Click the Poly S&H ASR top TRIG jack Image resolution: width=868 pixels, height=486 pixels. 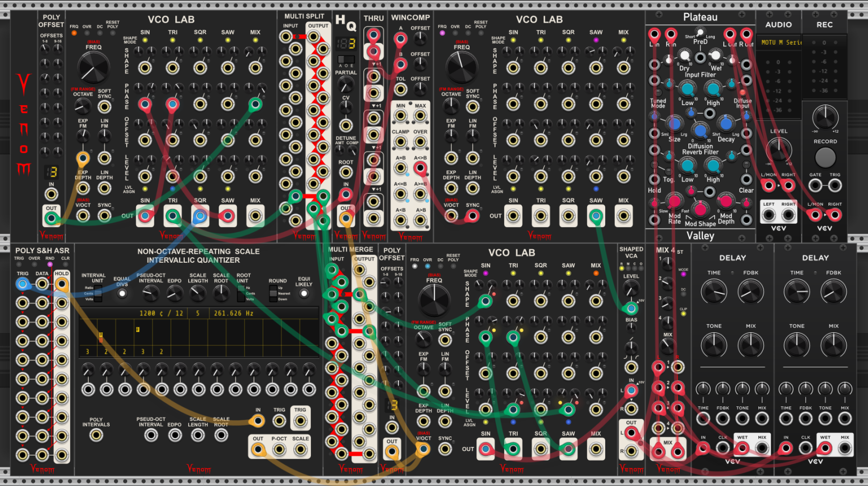[23, 284]
